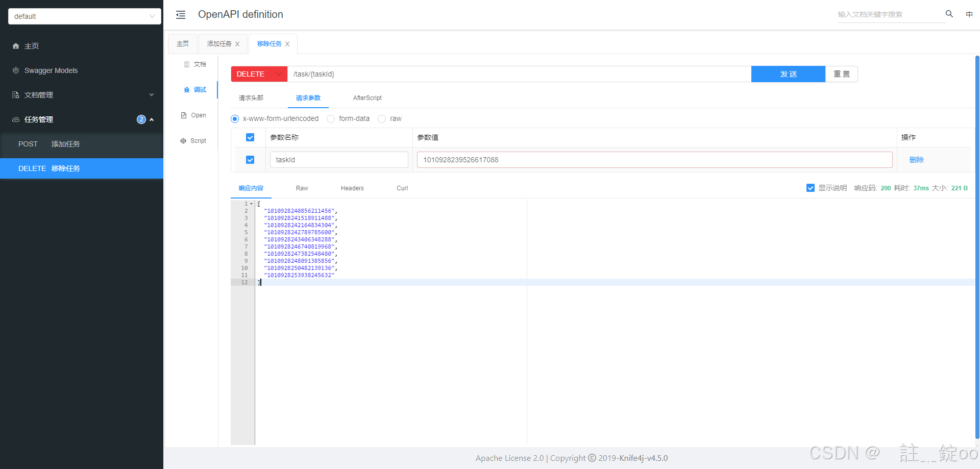The height and width of the screenshot is (469, 980).
Task: Click the page vertical scrollbar
Action: 977,248
